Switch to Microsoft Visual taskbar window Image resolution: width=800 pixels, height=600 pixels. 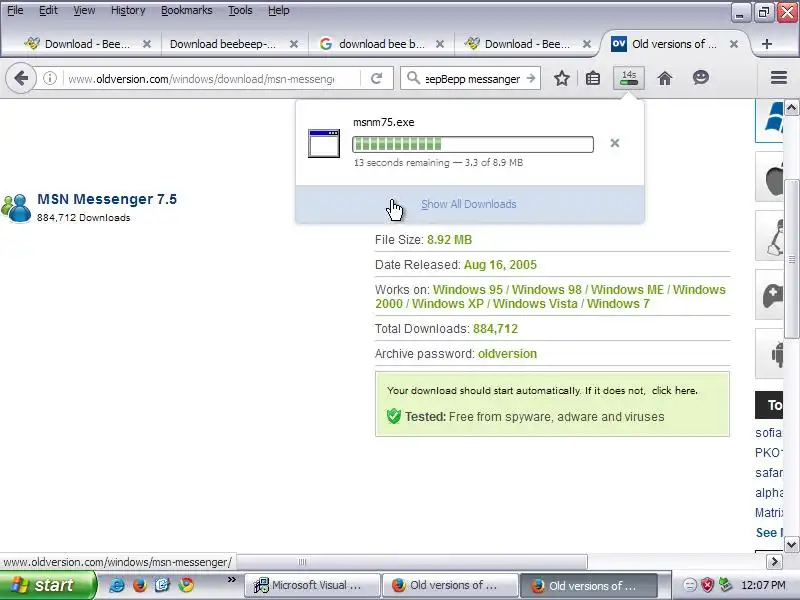point(313,585)
